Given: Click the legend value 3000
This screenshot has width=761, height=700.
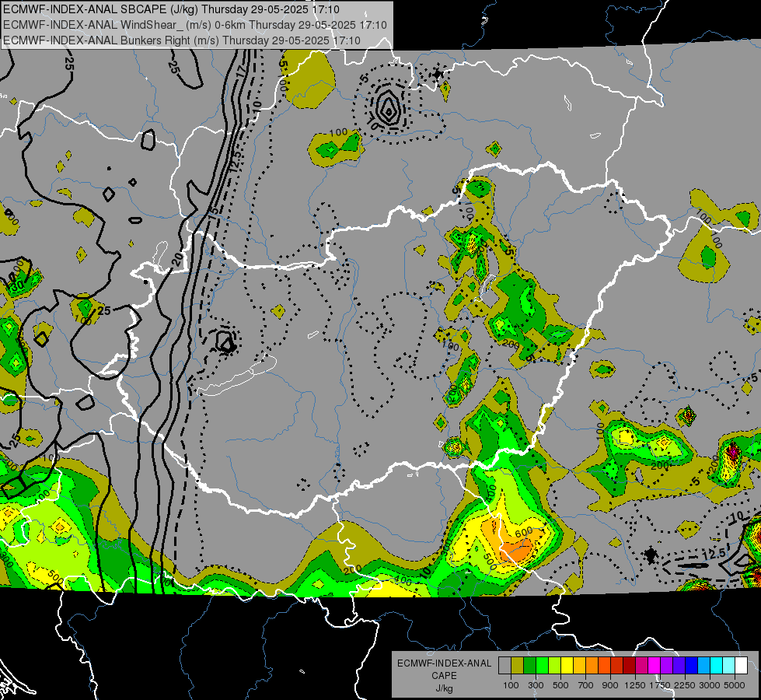Looking at the screenshot, I should click(x=709, y=685).
